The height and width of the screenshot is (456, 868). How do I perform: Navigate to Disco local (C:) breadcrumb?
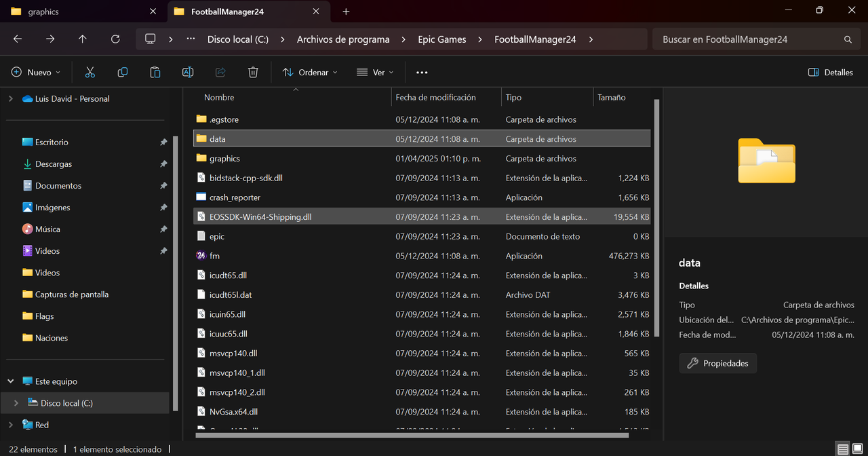point(238,39)
